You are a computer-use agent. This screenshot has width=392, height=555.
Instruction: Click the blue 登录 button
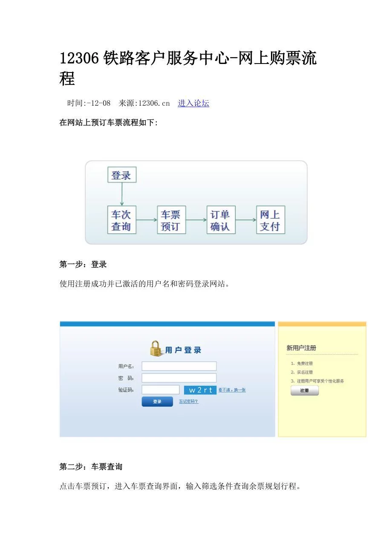click(157, 402)
